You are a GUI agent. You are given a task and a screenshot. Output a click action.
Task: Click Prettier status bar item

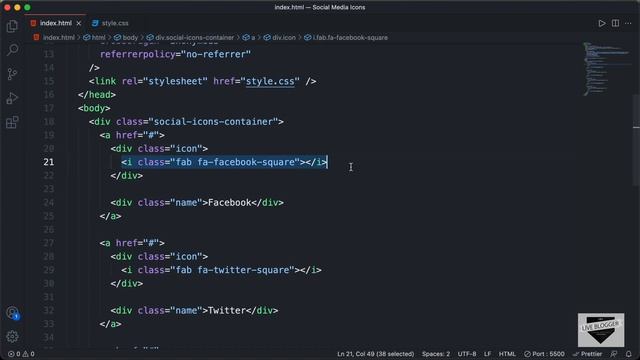tap(587, 354)
